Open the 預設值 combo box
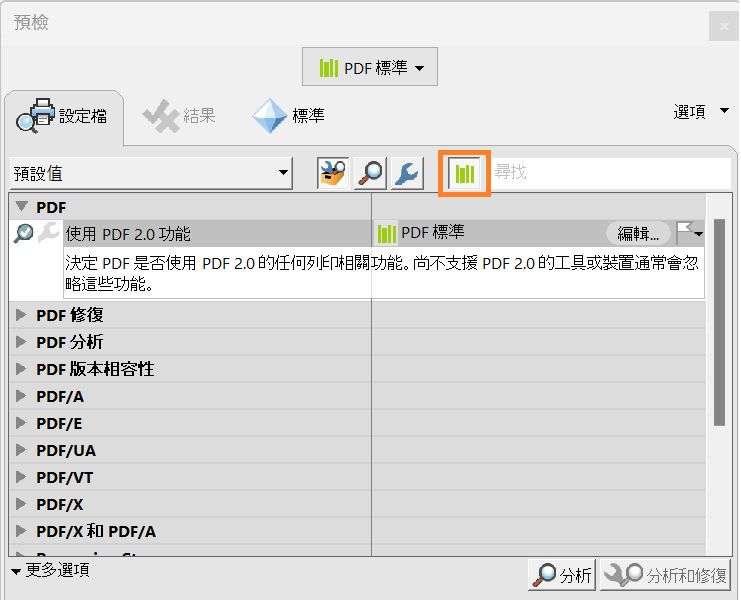The width and height of the screenshot is (741, 600). [151, 173]
